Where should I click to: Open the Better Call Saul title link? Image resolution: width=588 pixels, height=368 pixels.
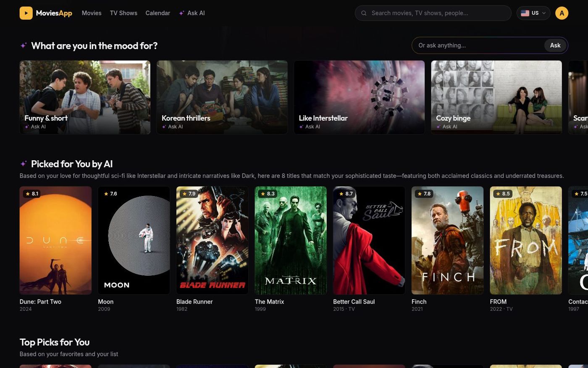354,302
